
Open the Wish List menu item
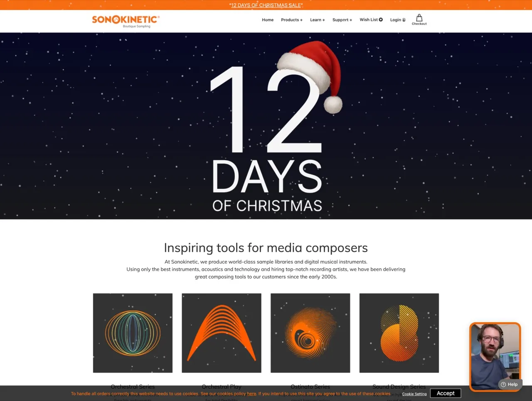pyautogui.click(x=369, y=19)
